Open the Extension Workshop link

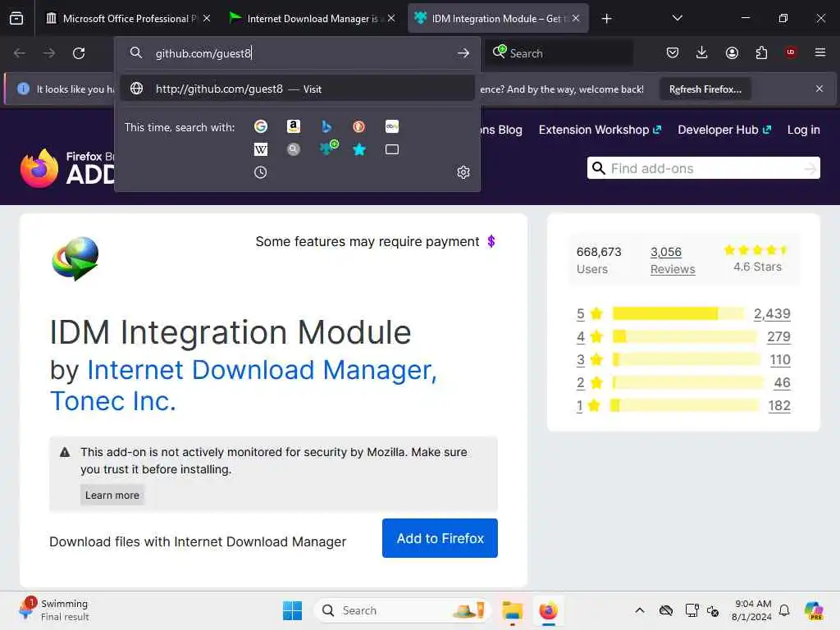pyautogui.click(x=600, y=130)
